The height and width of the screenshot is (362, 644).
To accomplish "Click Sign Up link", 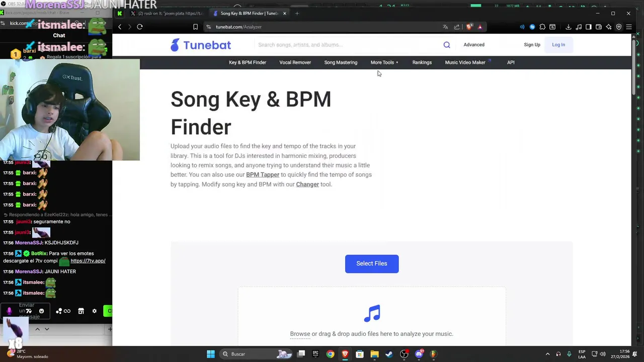I will (532, 45).
